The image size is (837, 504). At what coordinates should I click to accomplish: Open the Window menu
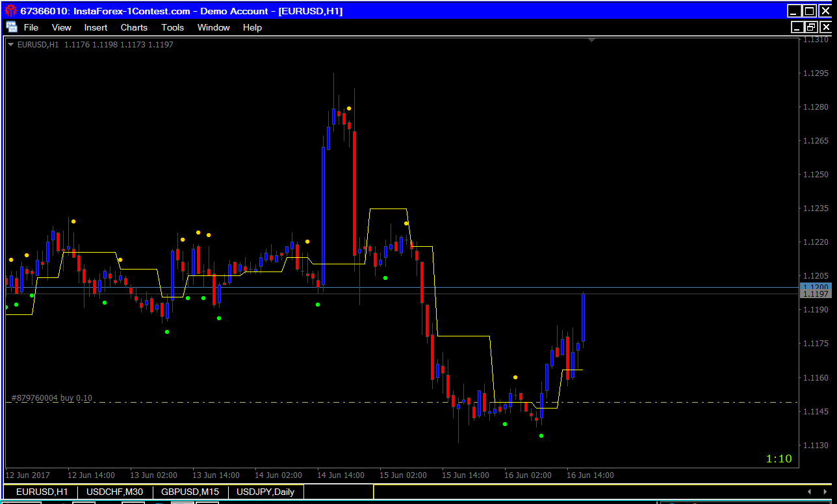click(x=213, y=27)
